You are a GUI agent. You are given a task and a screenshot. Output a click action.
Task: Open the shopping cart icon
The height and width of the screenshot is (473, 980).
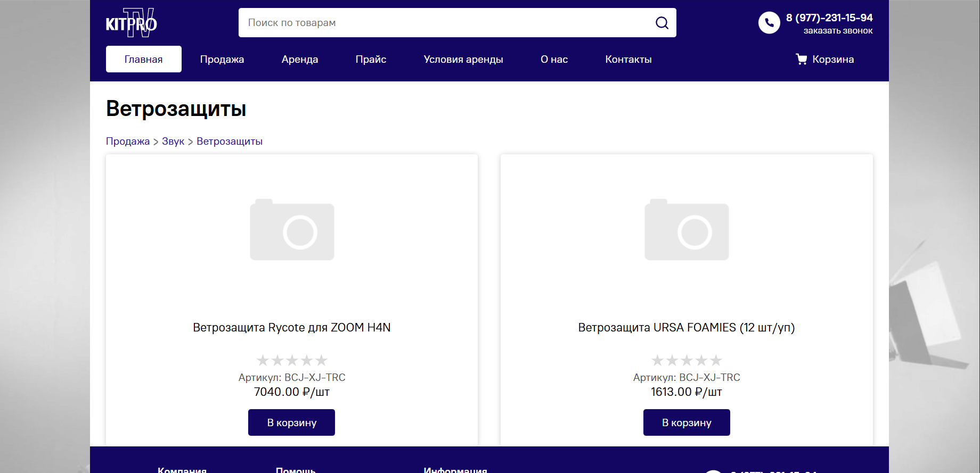pos(801,59)
